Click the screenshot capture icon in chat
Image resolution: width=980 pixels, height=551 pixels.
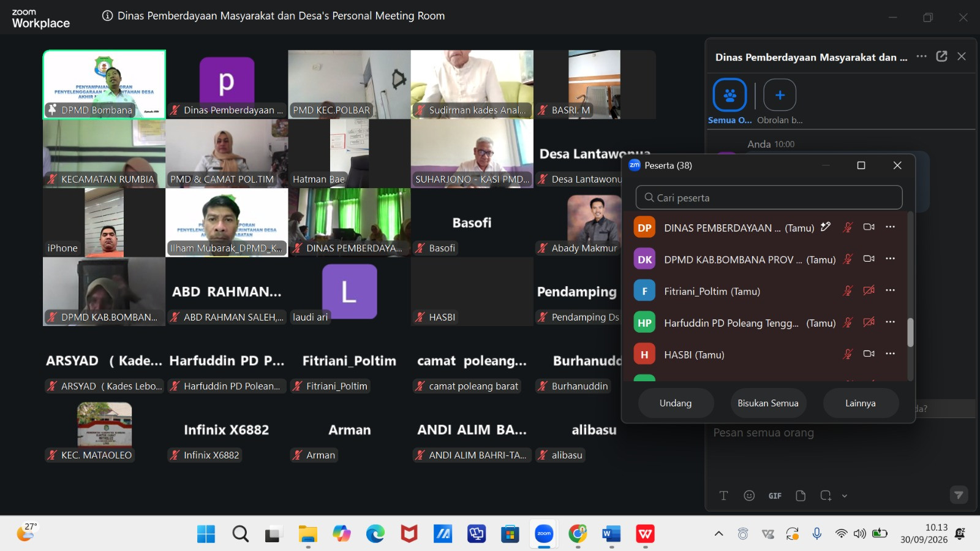point(826,496)
